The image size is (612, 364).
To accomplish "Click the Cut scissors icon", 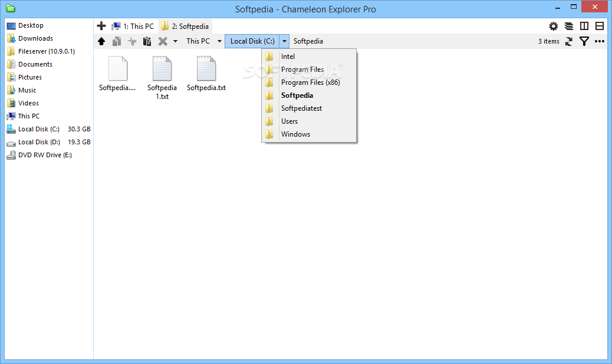I will (132, 41).
